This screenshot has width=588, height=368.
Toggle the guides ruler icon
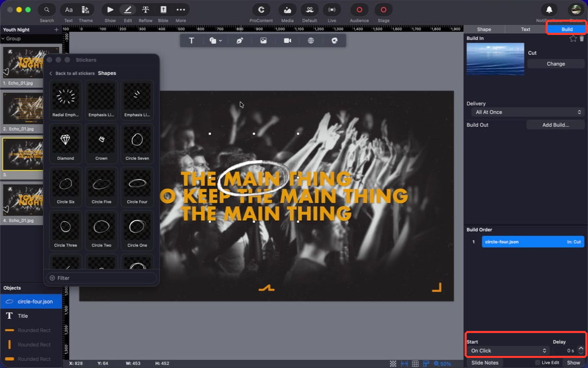426,364
